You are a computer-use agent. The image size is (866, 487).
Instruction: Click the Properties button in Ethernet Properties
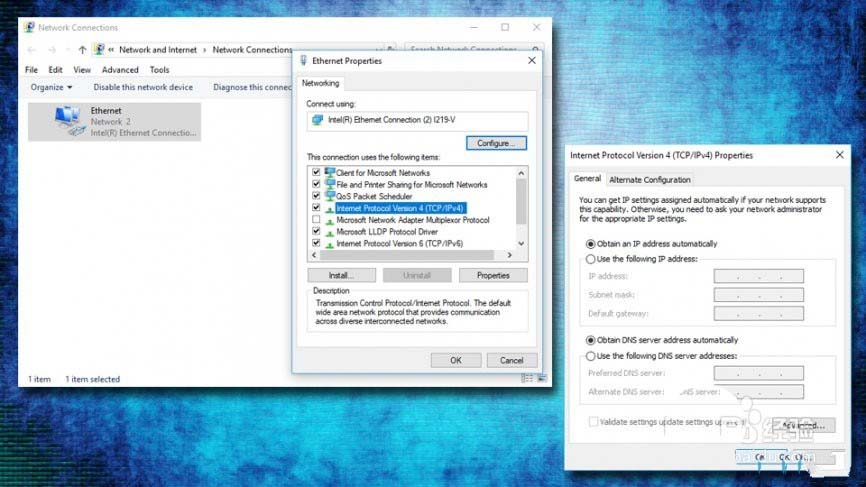493,276
